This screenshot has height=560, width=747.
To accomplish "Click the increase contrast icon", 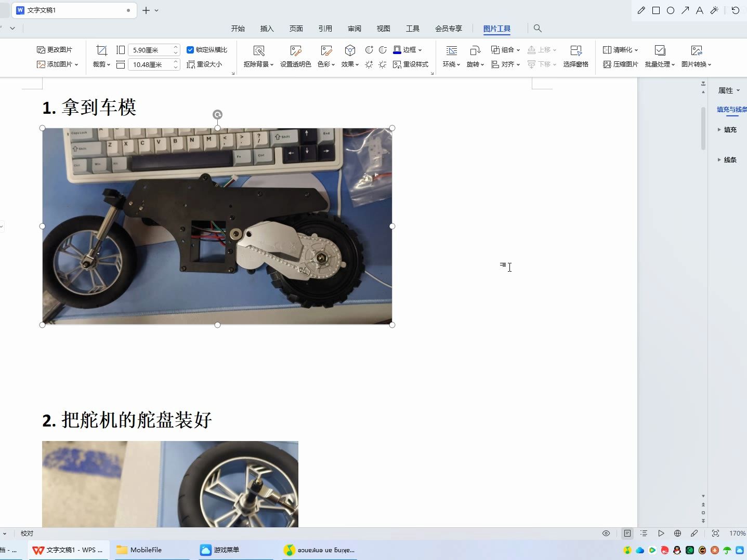I will coord(369,50).
